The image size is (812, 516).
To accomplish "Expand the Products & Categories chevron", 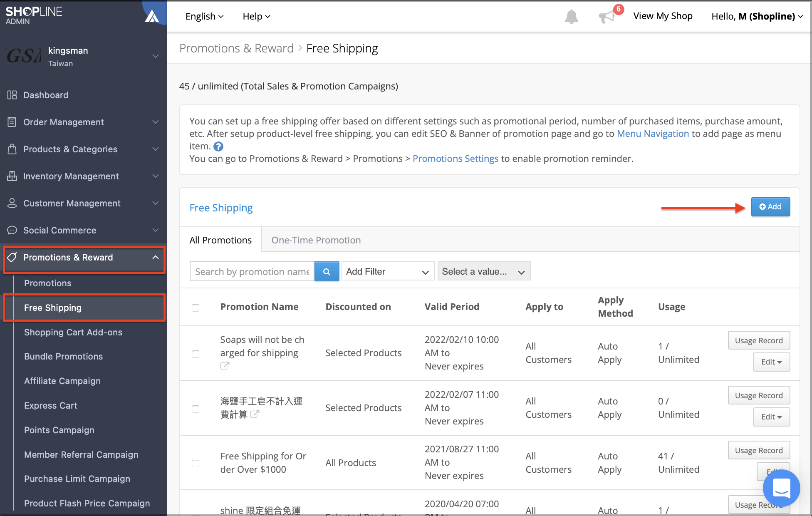I will (156, 149).
